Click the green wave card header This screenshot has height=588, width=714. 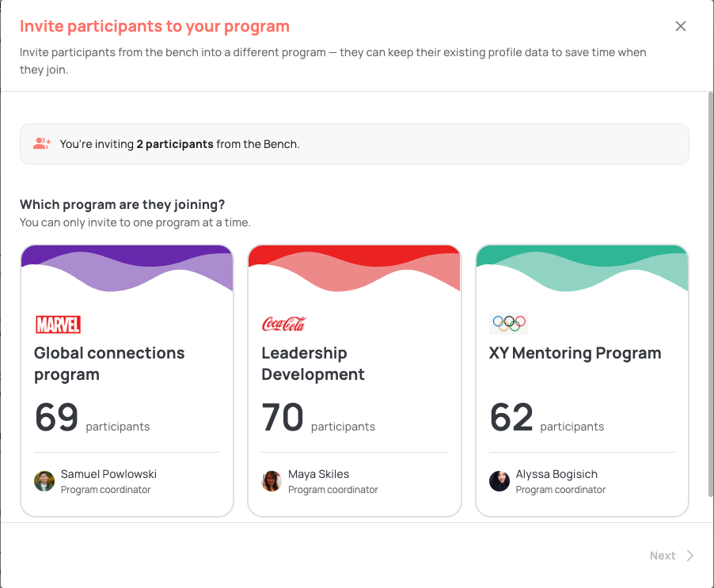582,268
